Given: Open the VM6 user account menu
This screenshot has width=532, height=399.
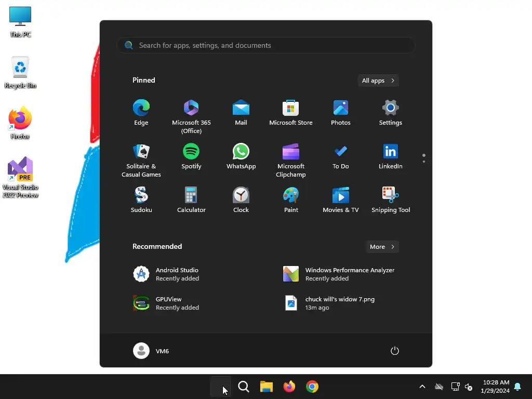Looking at the screenshot, I should (x=151, y=351).
